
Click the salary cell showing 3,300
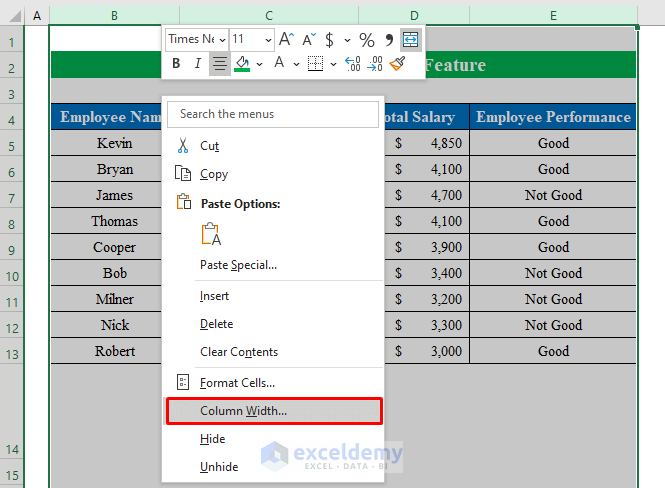click(427, 325)
